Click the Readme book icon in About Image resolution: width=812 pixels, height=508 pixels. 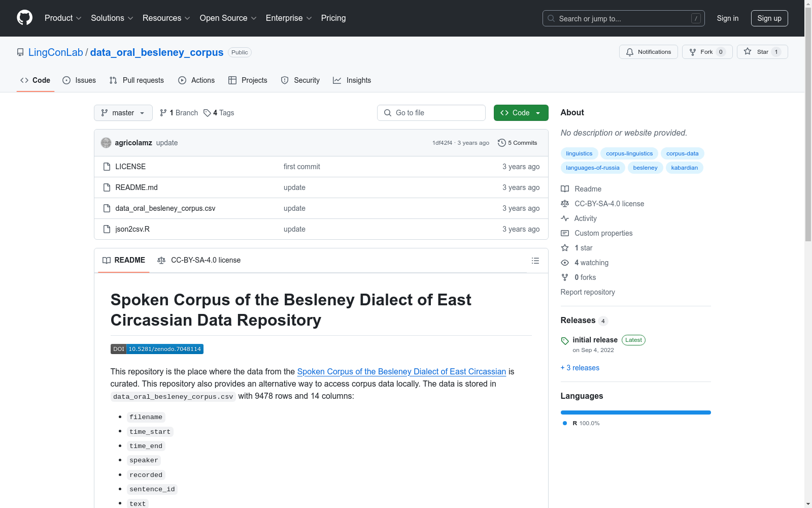tap(565, 189)
